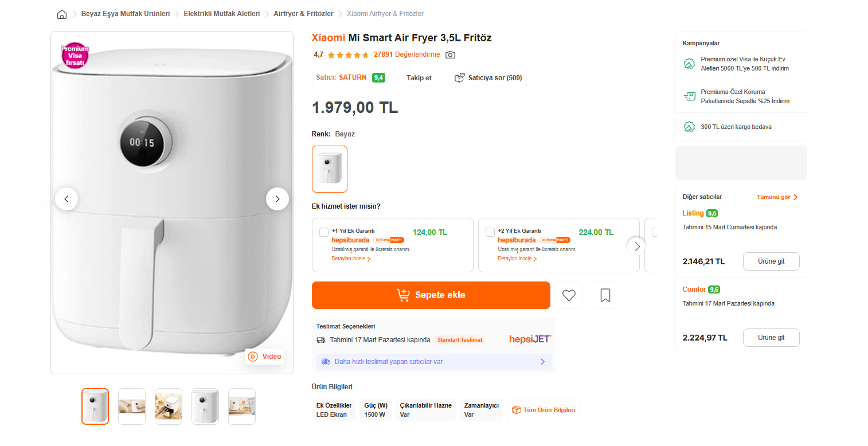Click the Sepete ekle button
The height and width of the screenshot is (446, 868).
431,295
